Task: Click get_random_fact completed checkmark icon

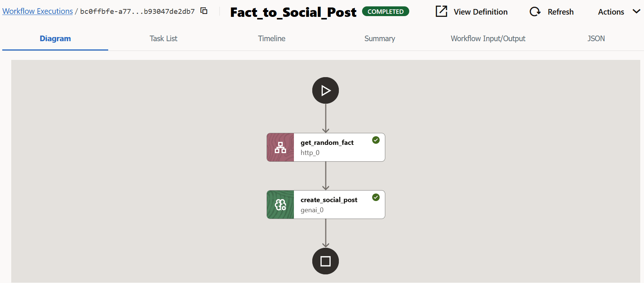Action: tap(376, 140)
